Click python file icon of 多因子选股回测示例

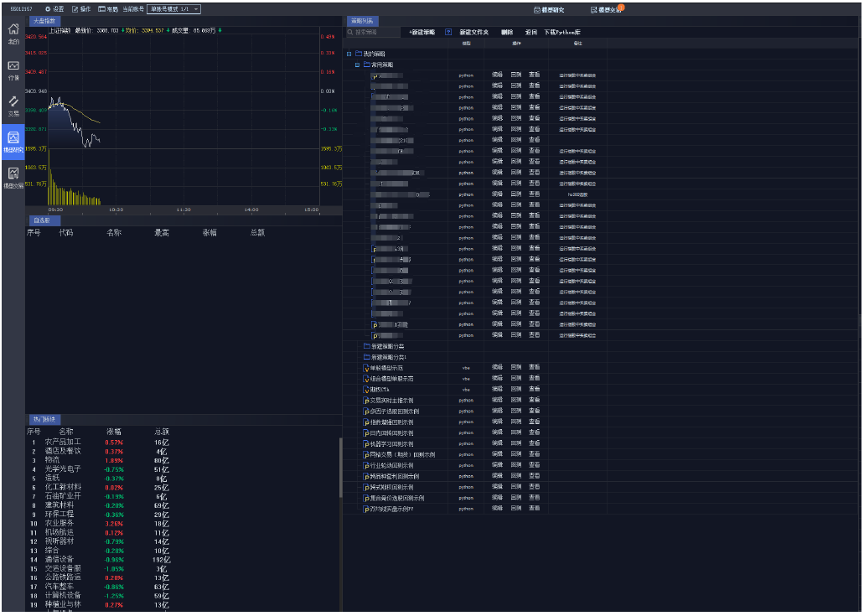point(366,412)
